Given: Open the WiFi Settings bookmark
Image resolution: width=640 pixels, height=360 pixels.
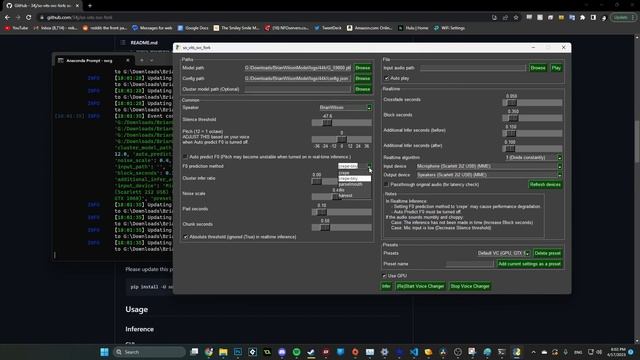Looking at the screenshot, I should [449, 28].
